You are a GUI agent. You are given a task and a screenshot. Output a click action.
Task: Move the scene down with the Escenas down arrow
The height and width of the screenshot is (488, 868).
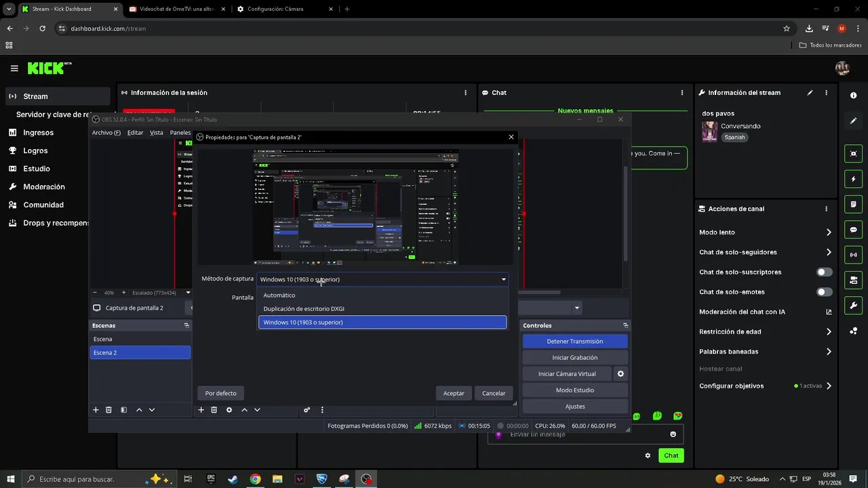pos(152,410)
